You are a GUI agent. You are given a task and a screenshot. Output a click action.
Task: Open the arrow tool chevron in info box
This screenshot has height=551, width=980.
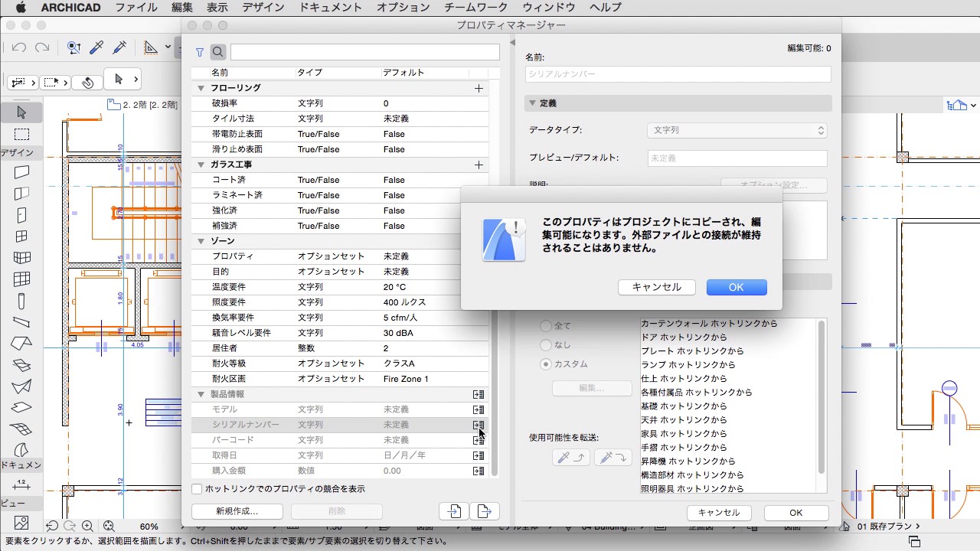coord(136,79)
